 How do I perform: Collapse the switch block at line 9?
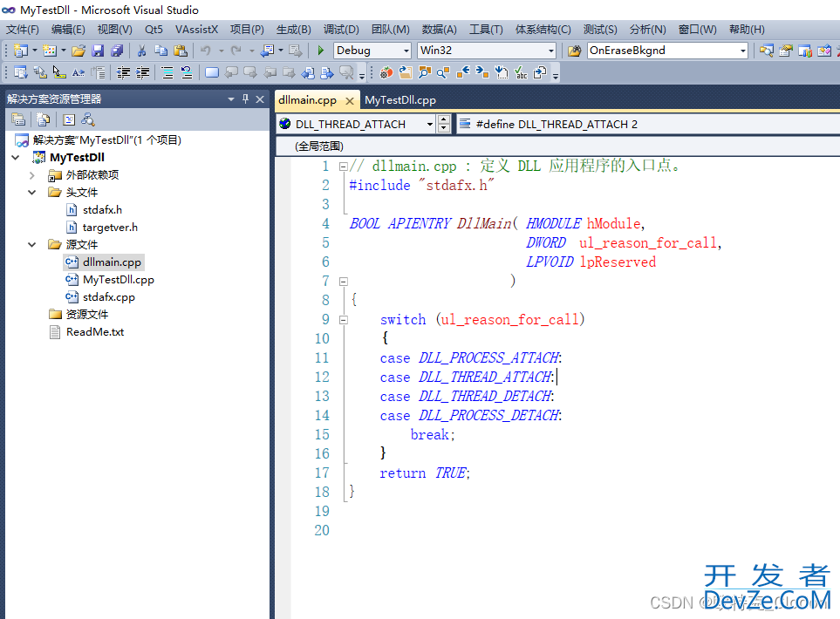344,320
